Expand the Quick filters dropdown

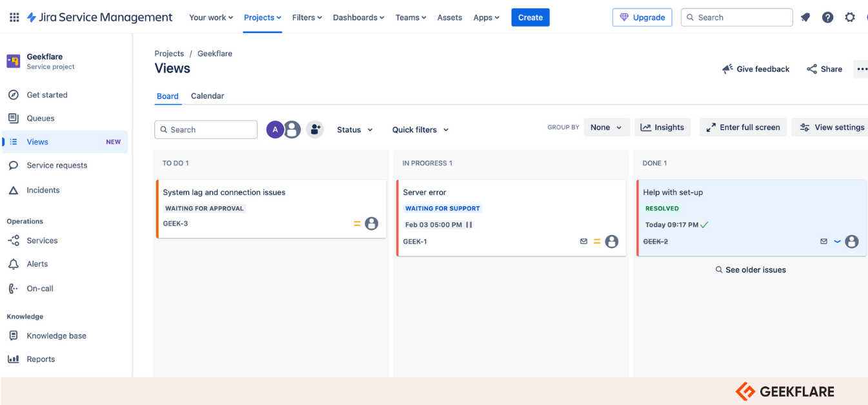coord(420,130)
